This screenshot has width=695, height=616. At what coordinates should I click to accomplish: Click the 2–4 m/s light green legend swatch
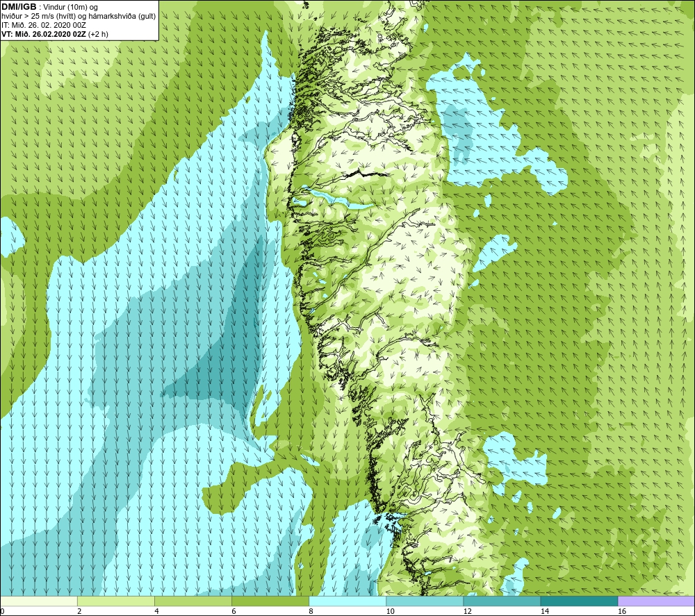116,601
